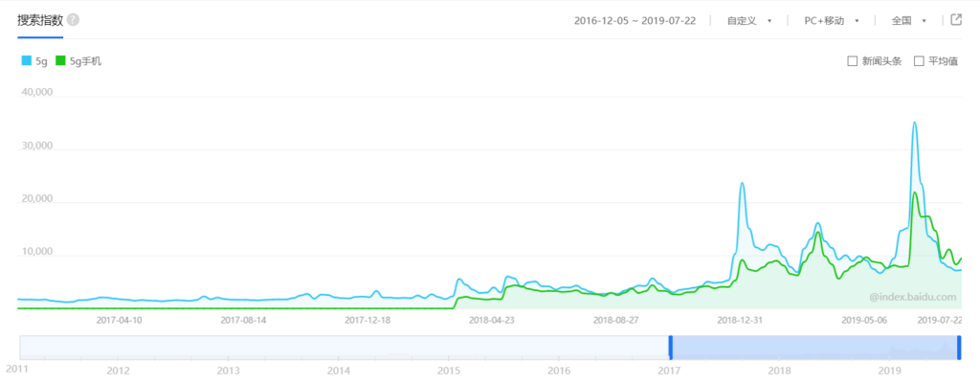Click the left handle of the timeline range slider
The image size is (980, 382).
pyautogui.click(x=671, y=347)
